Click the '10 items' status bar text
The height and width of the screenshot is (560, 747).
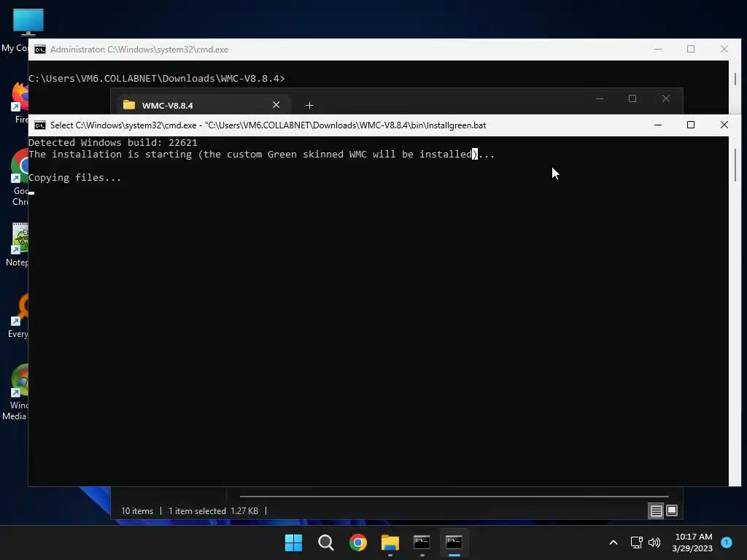click(x=137, y=511)
